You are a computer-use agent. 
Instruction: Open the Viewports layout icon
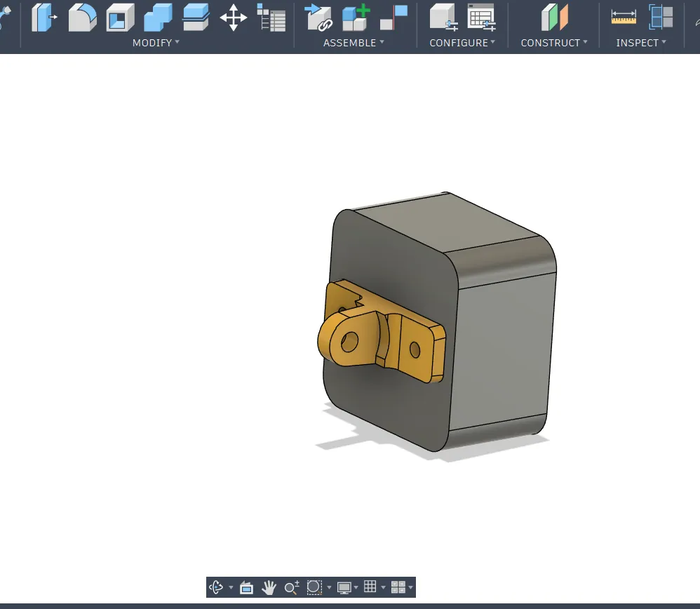click(398, 587)
